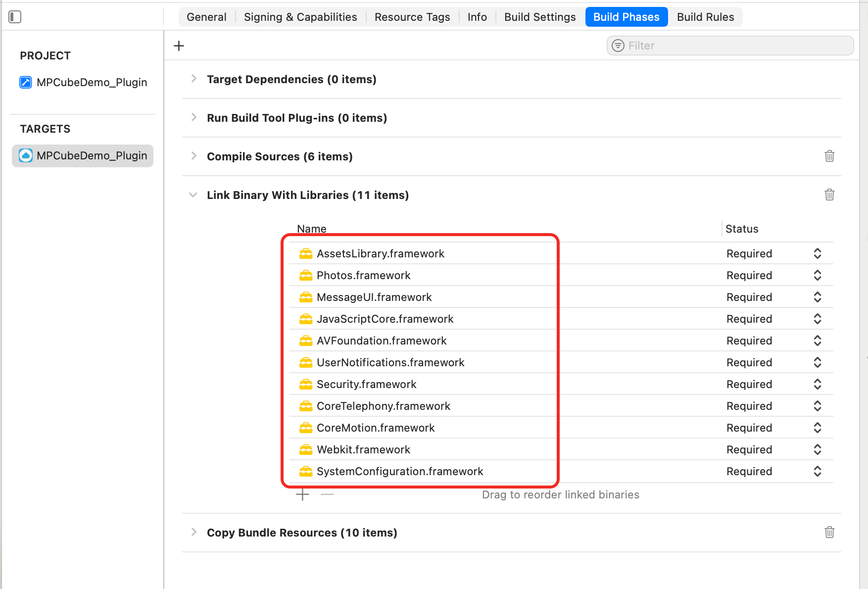This screenshot has width=868, height=589.
Task: Select the SystemConfiguration.framework name text
Action: click(400, 471)
